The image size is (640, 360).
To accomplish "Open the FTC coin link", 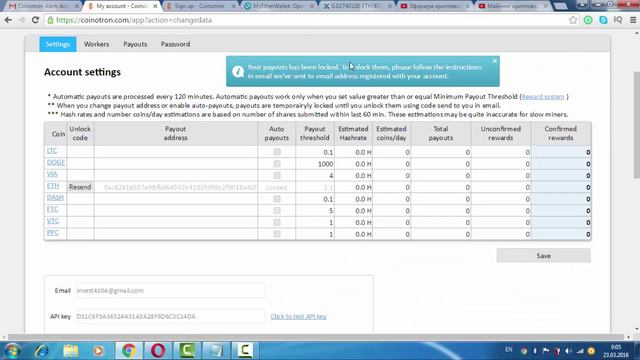I will point(52,209).
